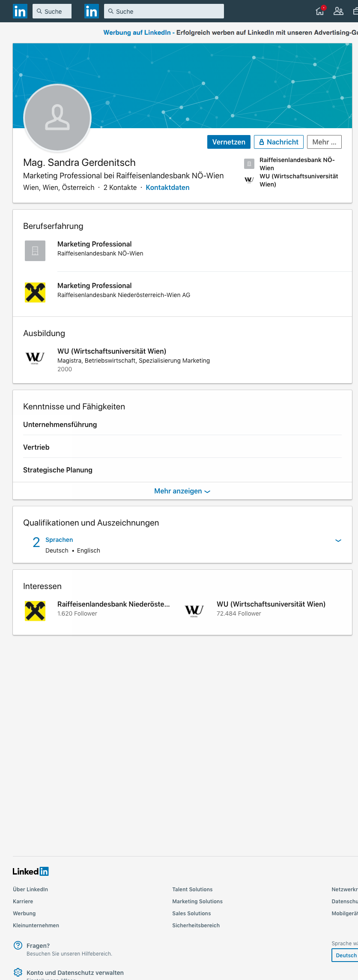Image resolution: width=358 pixels, height=980 pixels.
Task: Open Werbung auf LinkedIn ad link
Action: point(137,33)
